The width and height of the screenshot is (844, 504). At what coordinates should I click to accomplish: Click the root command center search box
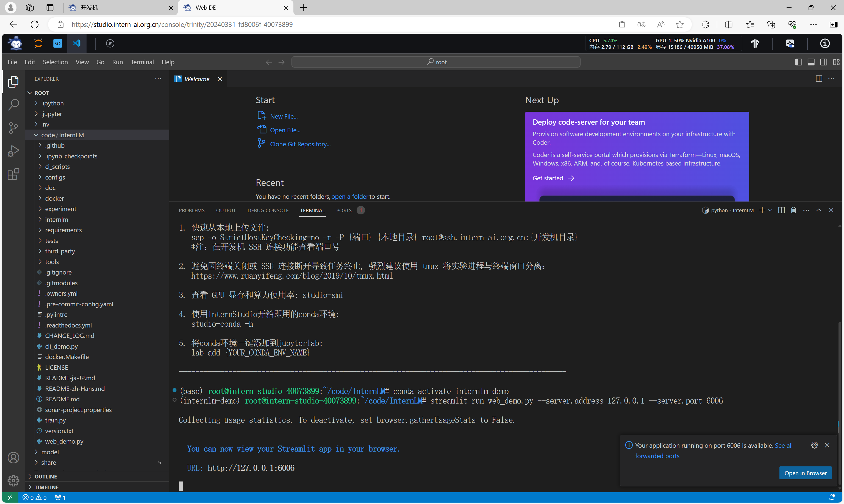click(435, 62)
